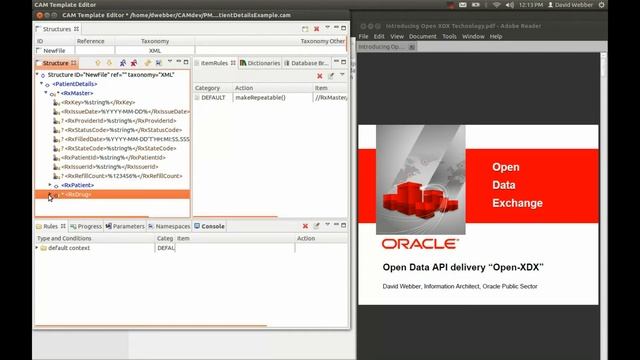Click the Type and Conditions column header
The height and width of the screenshot is (360, 640).
click(64, 238)
